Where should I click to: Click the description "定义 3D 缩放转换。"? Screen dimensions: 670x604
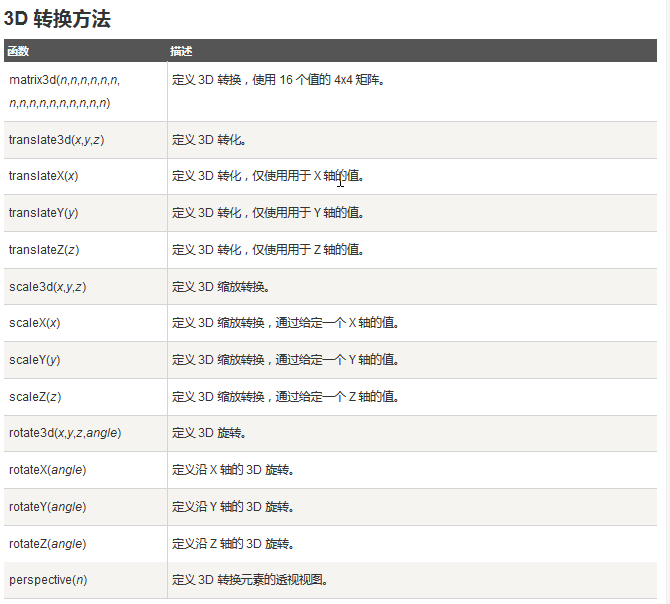click(220, 287)
